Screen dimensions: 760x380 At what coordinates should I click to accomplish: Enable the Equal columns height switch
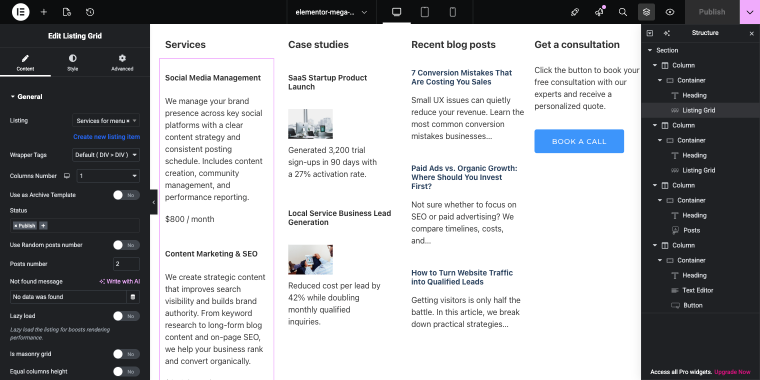tap(126, 372)
